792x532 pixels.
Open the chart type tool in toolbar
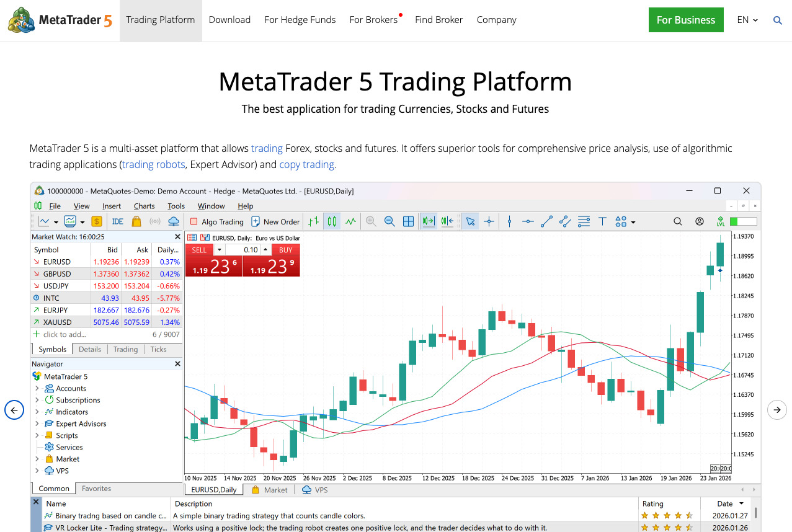pyautogui.click(x=44, y=221)
